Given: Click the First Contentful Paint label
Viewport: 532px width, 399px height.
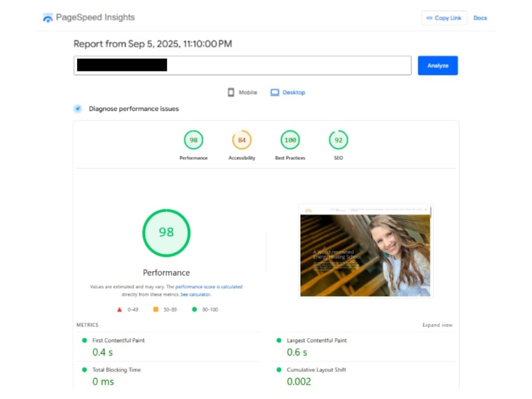Looking at the screenshot, I should (119, 340).
